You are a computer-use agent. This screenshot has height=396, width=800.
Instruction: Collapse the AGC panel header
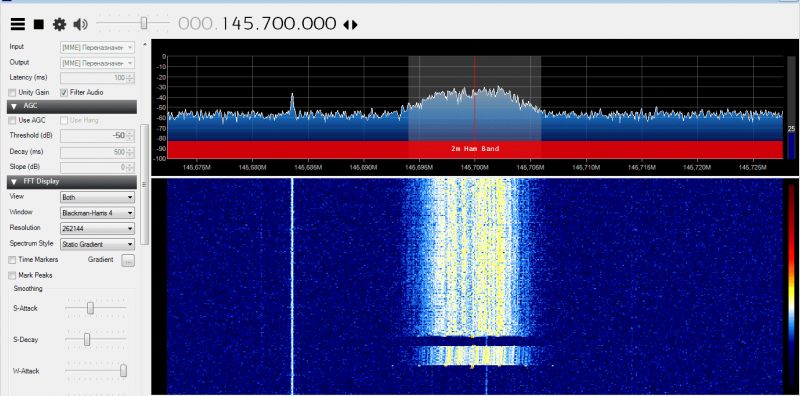[x=72, y=106]
